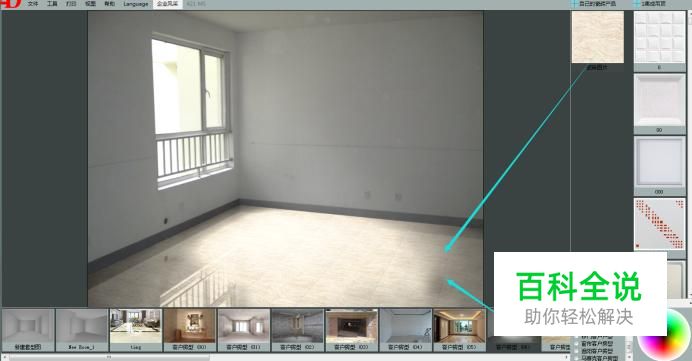Select the beige marble tile image

point(598,37)
